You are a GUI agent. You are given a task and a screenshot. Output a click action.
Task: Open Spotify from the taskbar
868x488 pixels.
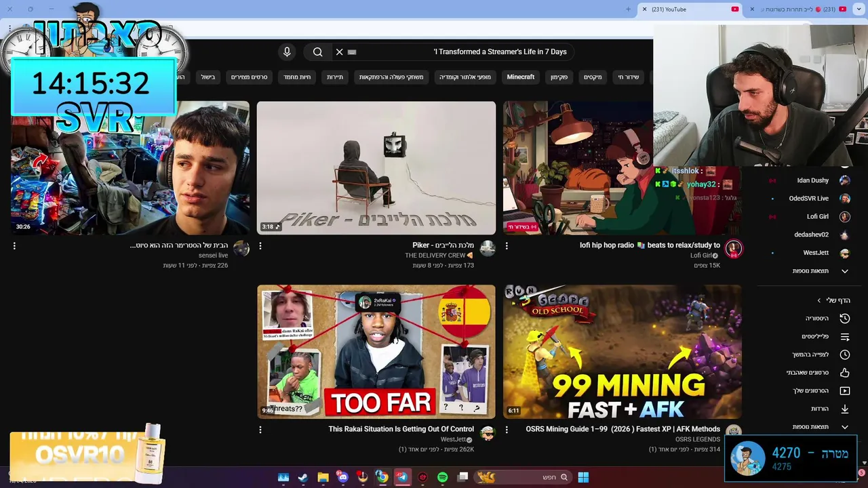(442, 477)
